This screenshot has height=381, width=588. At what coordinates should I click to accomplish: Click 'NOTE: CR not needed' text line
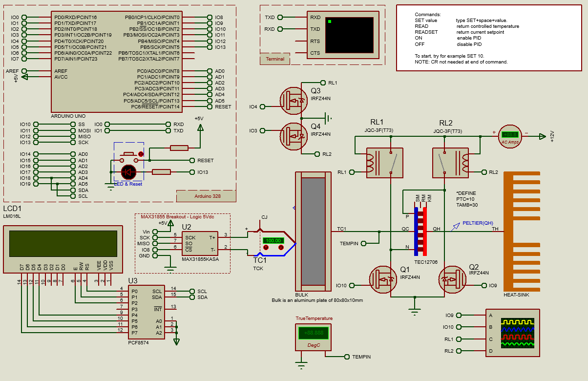coord(461,62)
